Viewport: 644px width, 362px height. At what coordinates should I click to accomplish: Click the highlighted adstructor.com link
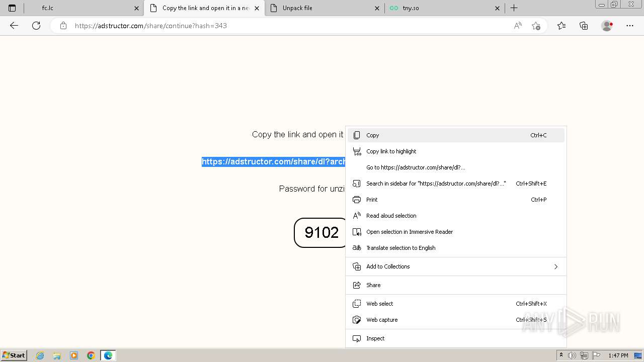pyautogui.click(x=274, y=161)
